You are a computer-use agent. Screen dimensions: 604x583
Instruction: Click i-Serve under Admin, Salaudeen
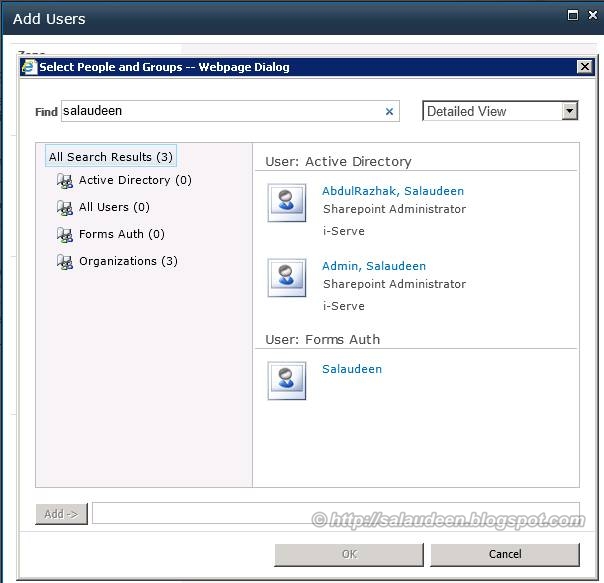pyautogui.click(x=344, y=306)
